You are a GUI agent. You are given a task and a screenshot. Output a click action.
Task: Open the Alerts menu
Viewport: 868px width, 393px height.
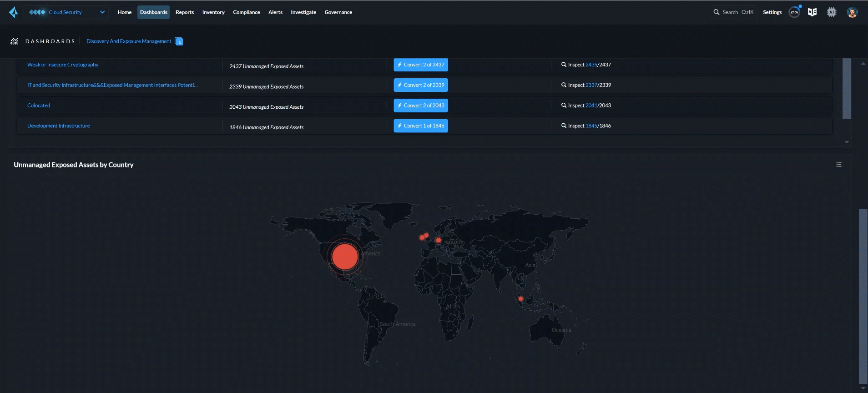coord(275,12)
